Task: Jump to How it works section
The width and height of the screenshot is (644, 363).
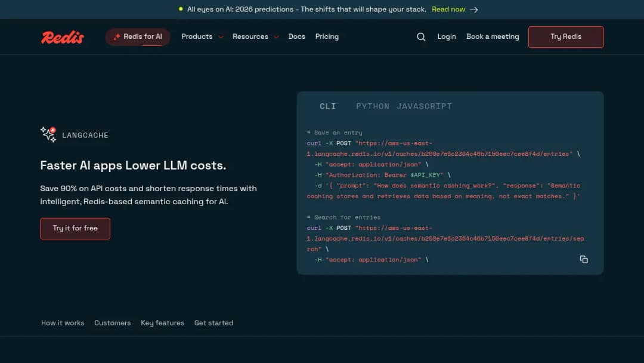Action: click(63, 323)
